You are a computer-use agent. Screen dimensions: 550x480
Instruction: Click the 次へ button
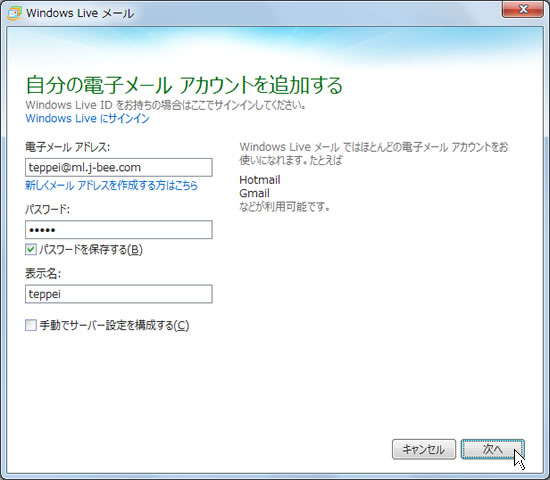click(492, 449)
